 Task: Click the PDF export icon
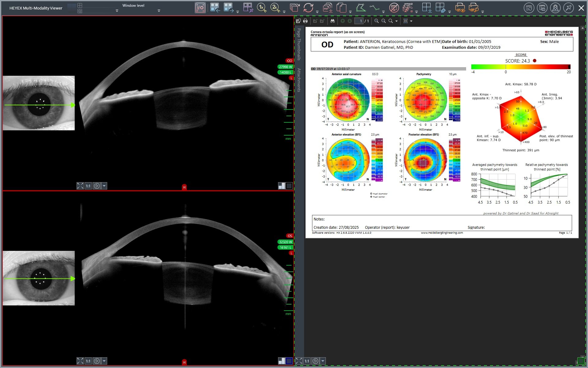tap(327, 8)
